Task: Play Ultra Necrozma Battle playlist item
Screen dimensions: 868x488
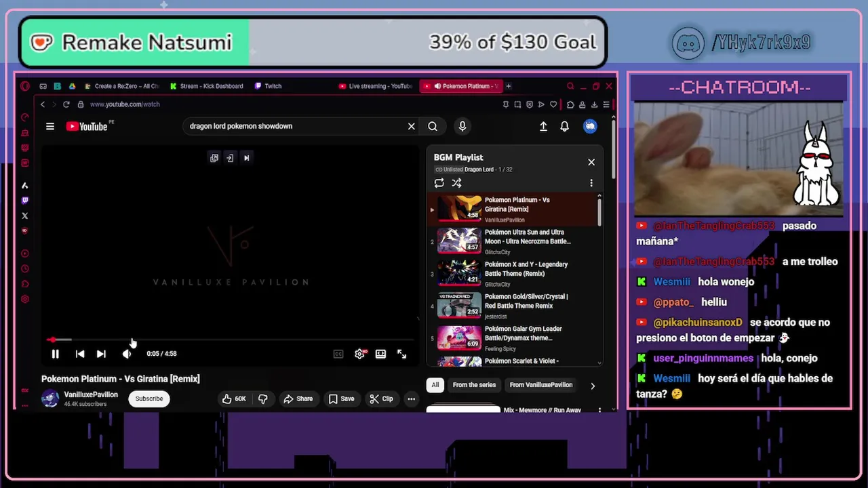Action: pos(512,241)
